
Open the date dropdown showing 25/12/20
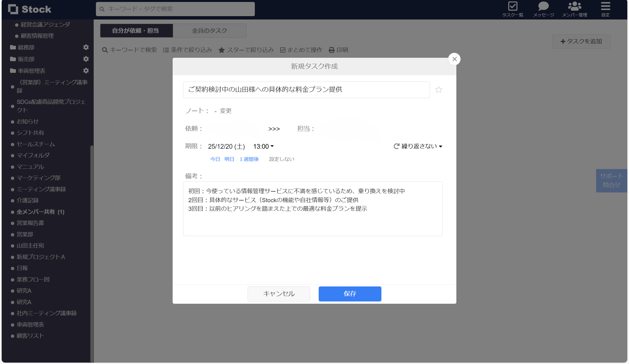226,146
